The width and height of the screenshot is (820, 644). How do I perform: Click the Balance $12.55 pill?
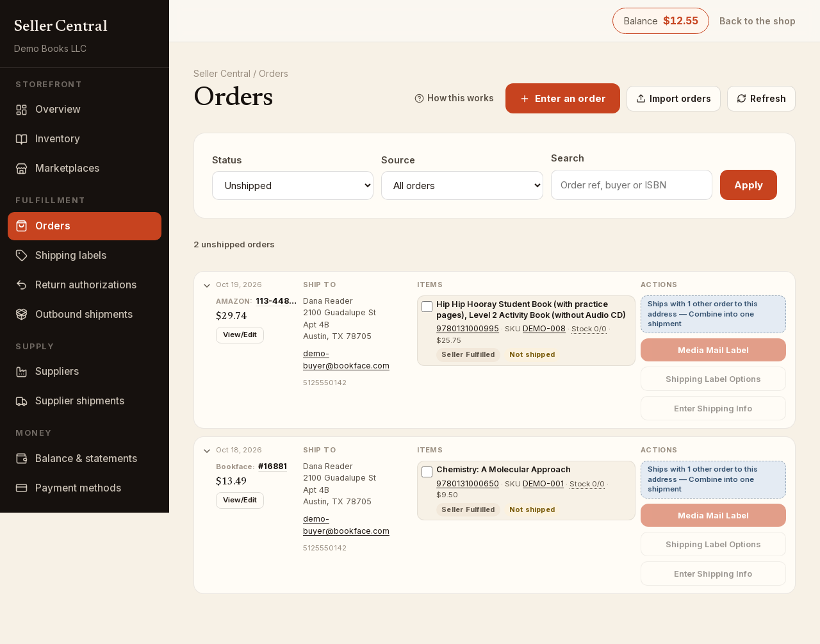[x=660, y=21]
